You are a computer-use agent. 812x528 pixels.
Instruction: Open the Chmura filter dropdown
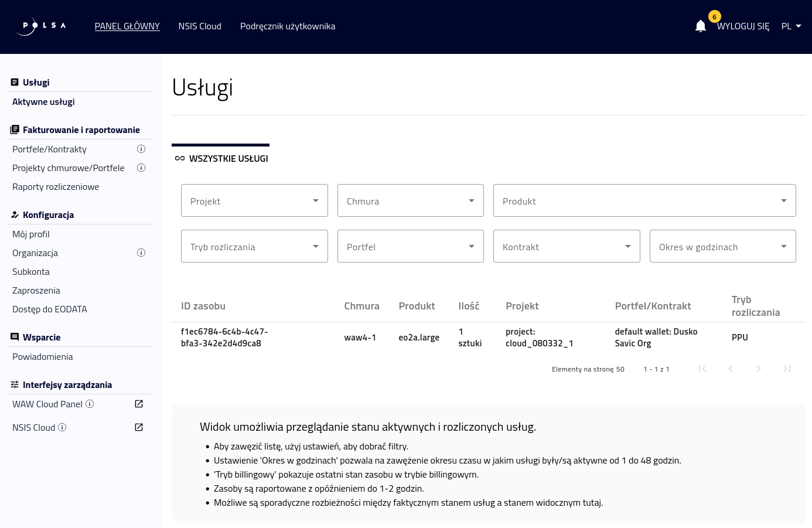coord(410,200)
